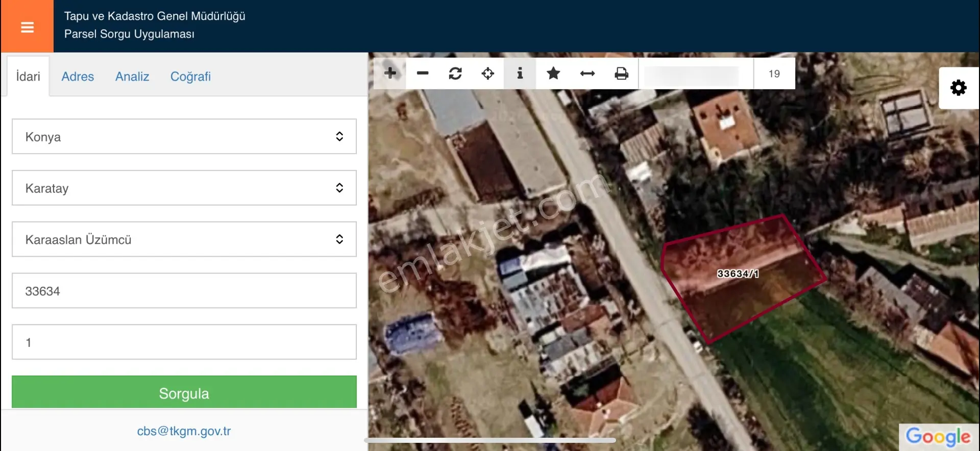Focus the block number field showing 33634

pyautogui.click(x=184, y=291)
